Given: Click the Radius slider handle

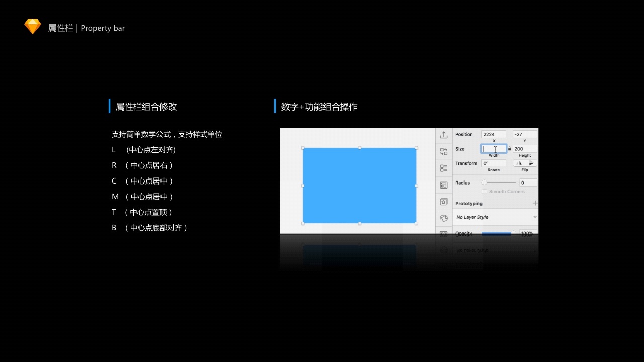Looking at the screenshot, I should point(484,183).
